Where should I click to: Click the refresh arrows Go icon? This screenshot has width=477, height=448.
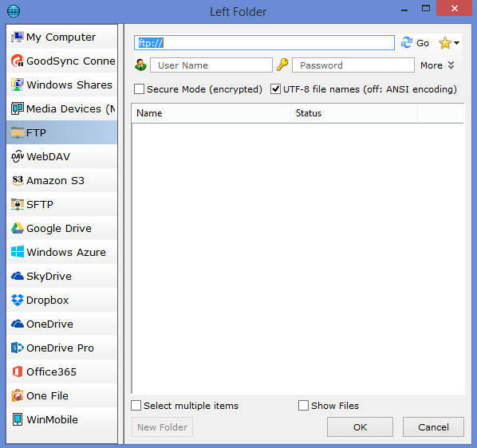(x=407, y=42)
